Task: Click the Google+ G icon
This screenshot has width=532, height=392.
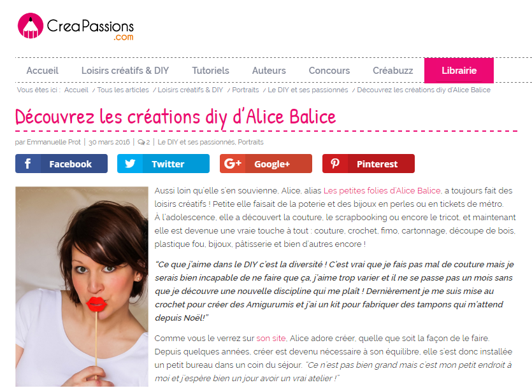Action: [233, 164]
